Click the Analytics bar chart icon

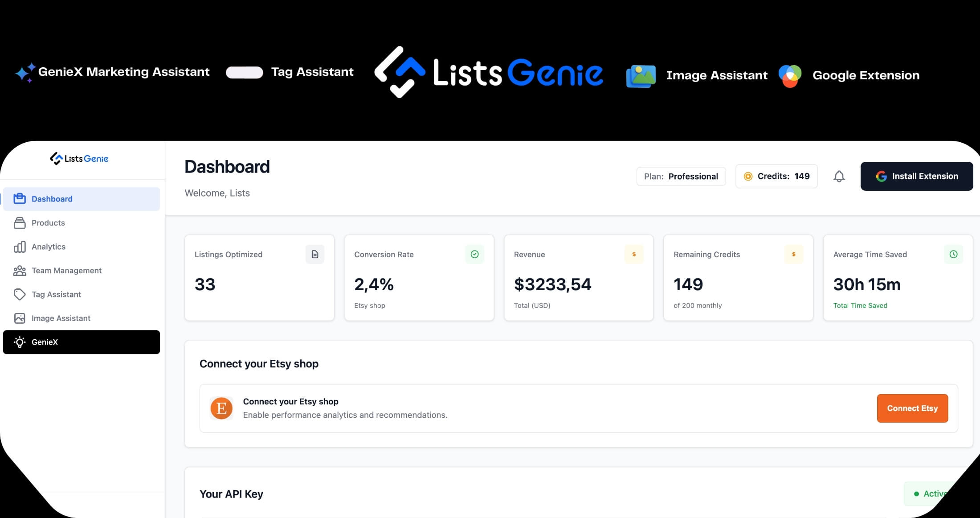[x=20, y=247]
